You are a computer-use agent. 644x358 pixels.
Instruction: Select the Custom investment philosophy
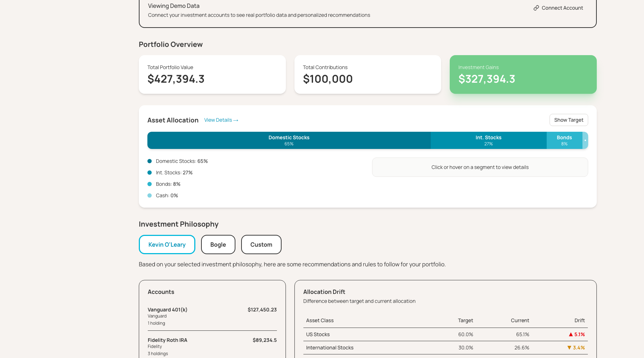261,245
